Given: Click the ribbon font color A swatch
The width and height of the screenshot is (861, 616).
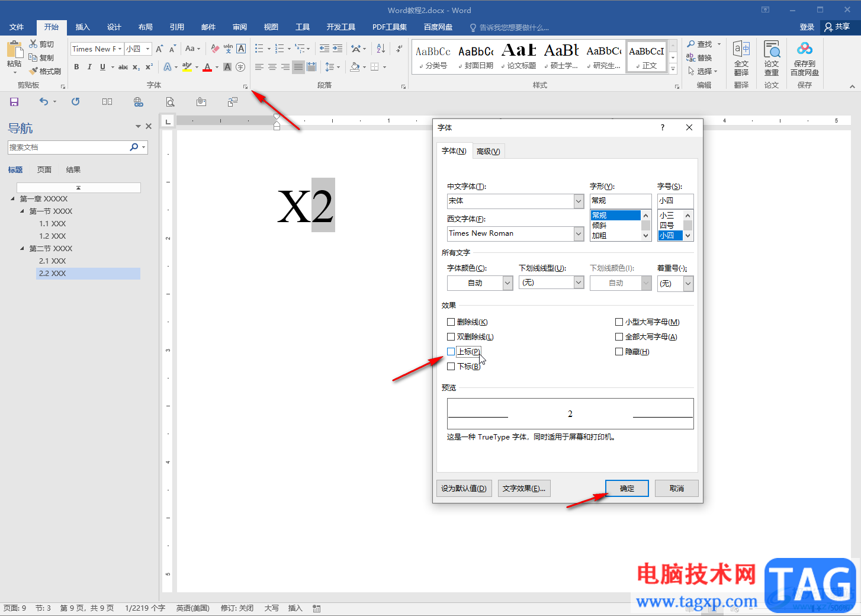Looking at the screenshot, I should coord(207,68).
